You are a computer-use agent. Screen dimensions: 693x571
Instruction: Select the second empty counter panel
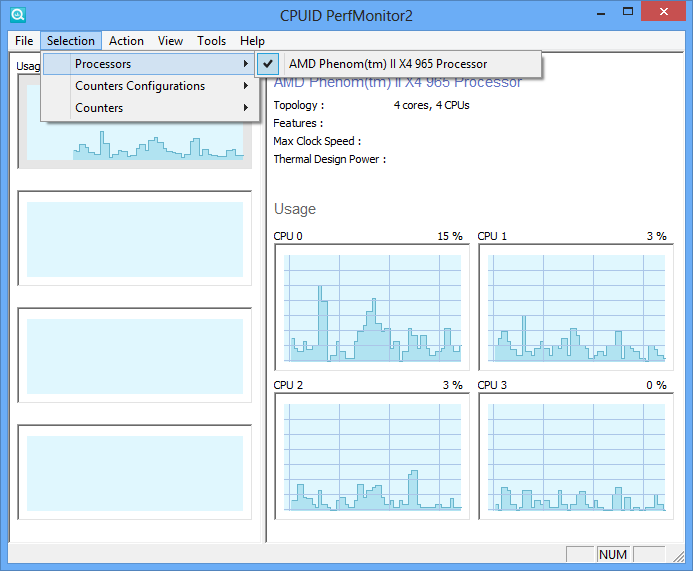pos(134,239)
